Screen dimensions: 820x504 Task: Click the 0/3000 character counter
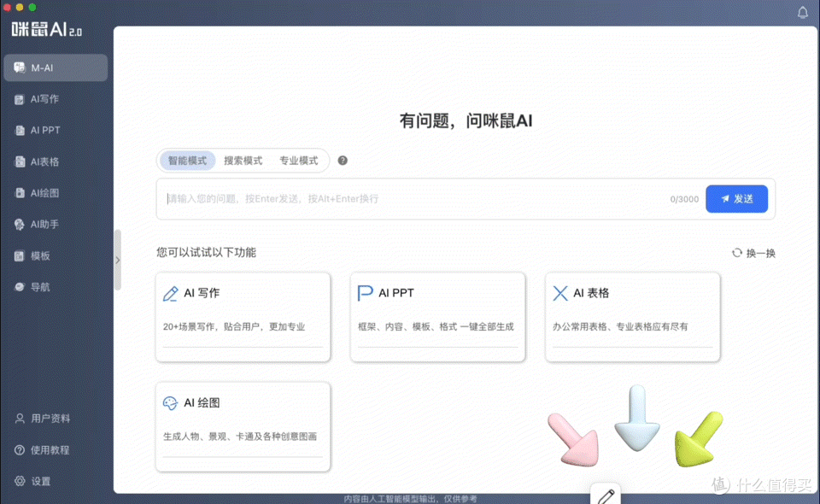point(684,199)
